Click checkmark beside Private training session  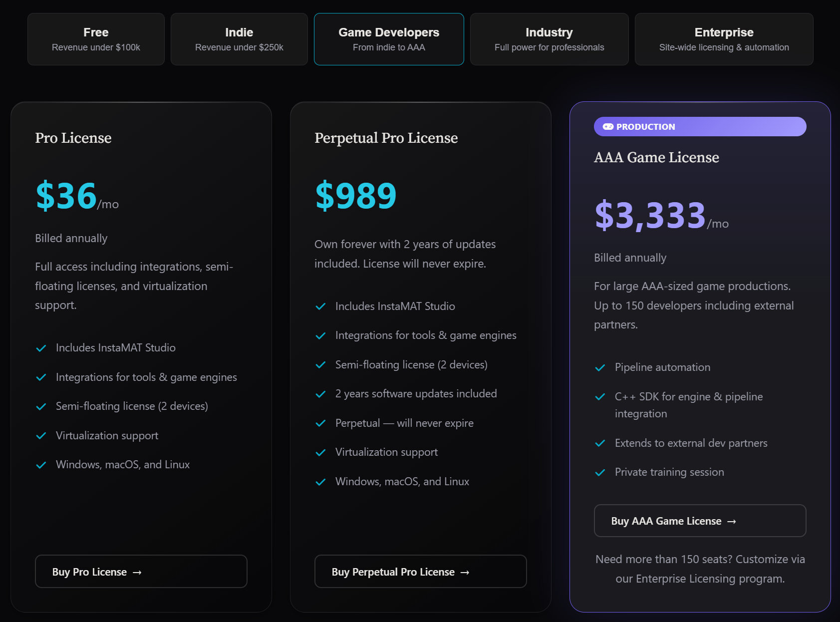tap(600, 473)
